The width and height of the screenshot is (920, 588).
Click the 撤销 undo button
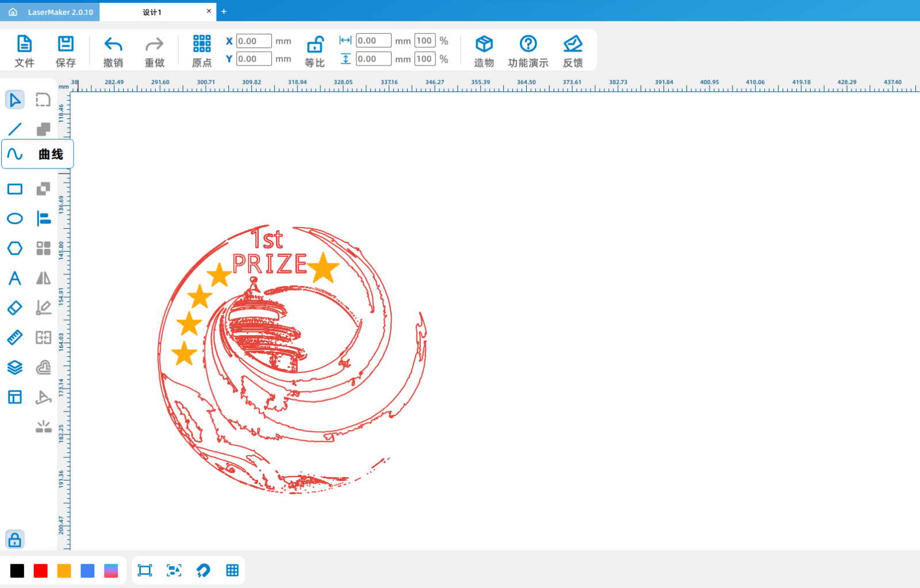[113, 51]
